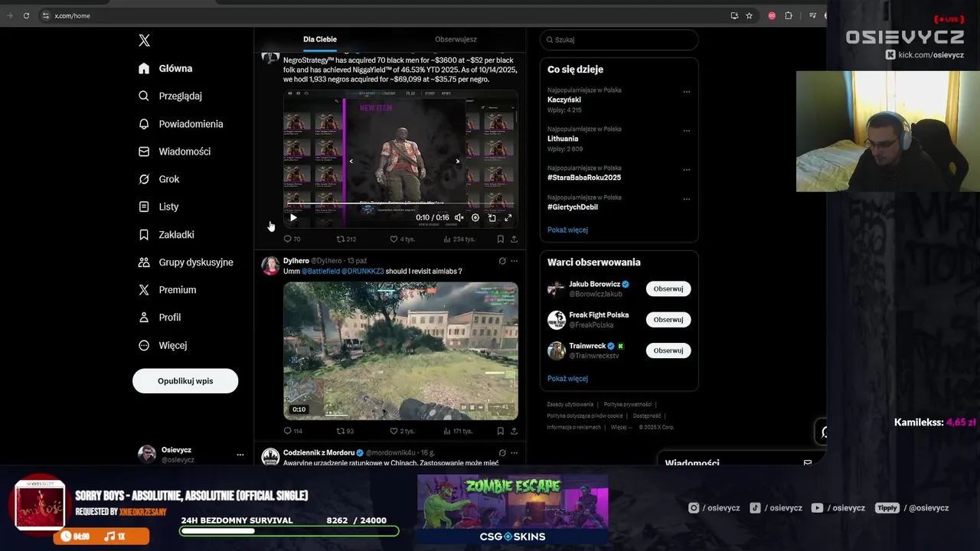Image resolution: width=980 pixels, height=551 pixels.
Task: Click the Szukaj search field
Action: (619, 40)
